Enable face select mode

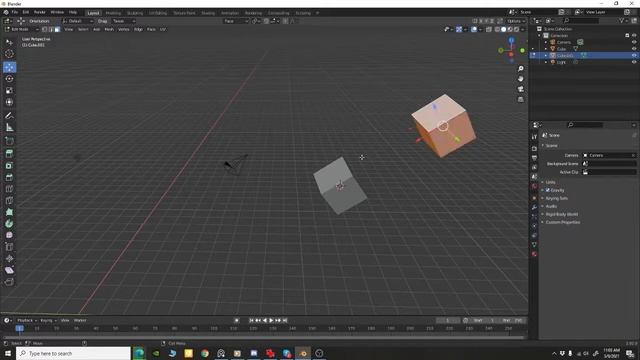click(57, 29)
